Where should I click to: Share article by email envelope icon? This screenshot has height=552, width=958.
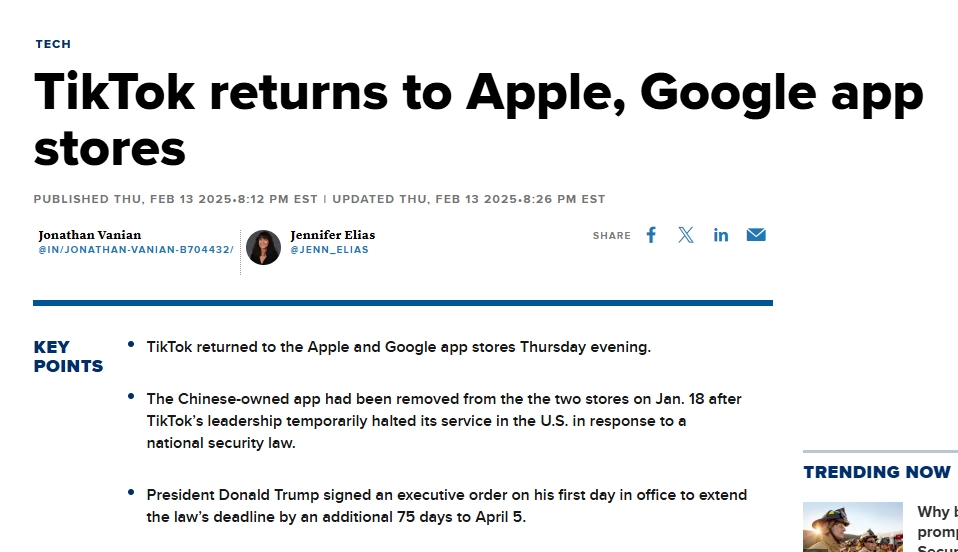click(x=756, y=235)
